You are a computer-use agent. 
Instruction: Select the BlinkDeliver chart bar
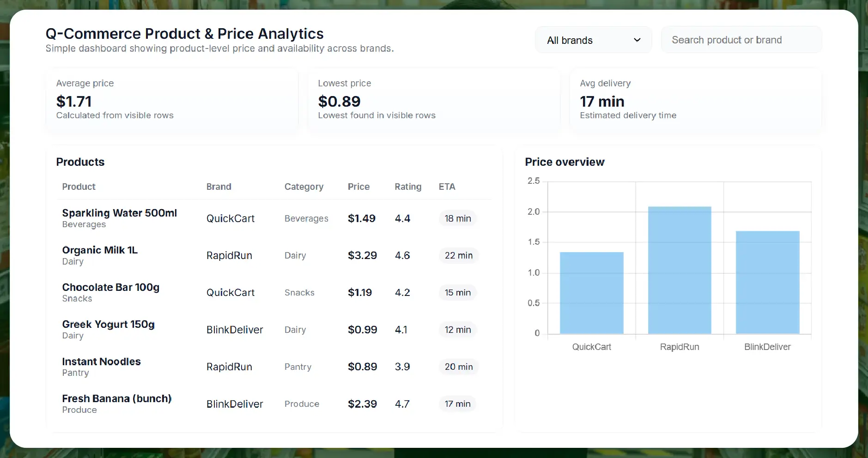click(x=767, y=282)
